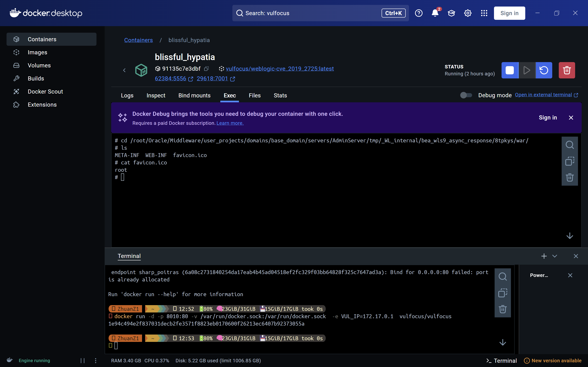Open the notifications bell icon

435,13
